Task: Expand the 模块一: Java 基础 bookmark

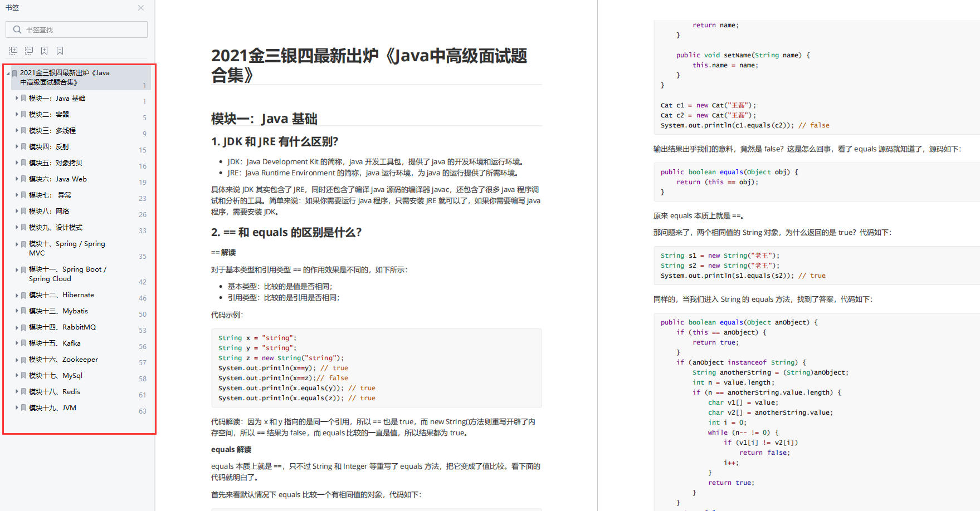Action: tap(17, 98)
